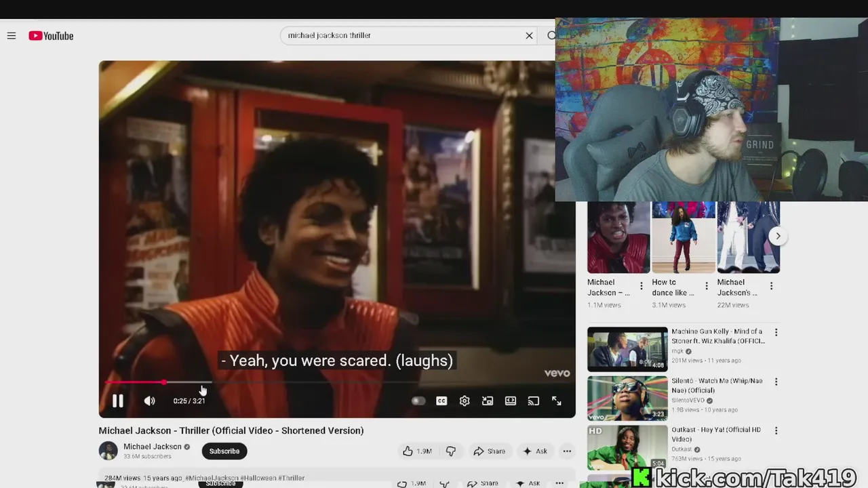Screen dimensions: 868x488
Task: Click the 'SilentoVEVO' channel name
Action: click(688, 400)
